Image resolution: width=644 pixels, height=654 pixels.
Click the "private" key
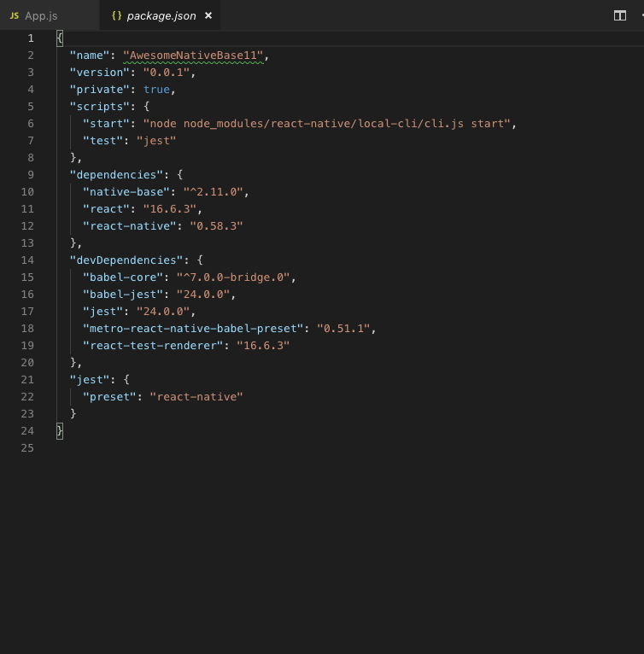100,90
